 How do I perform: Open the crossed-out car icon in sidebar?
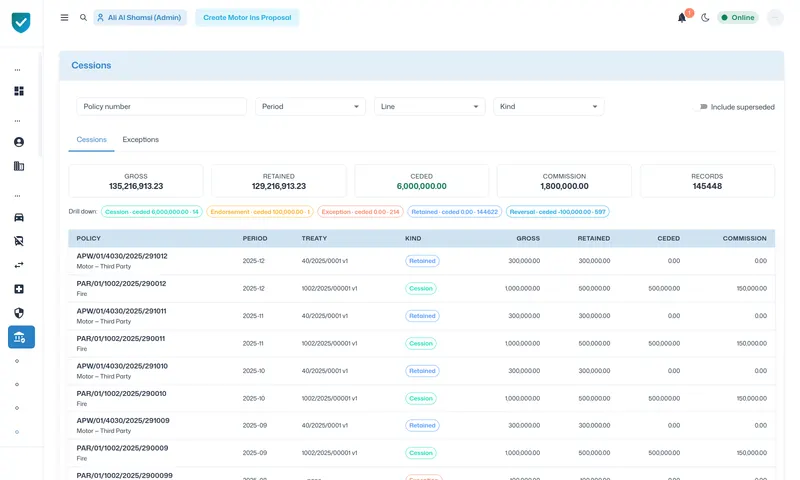click(x=19, y=241)
